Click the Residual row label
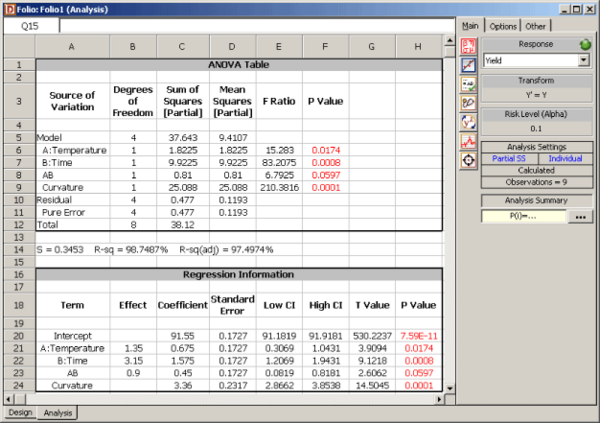The height and width of the screenshot is (423, 600). point(54,200)
